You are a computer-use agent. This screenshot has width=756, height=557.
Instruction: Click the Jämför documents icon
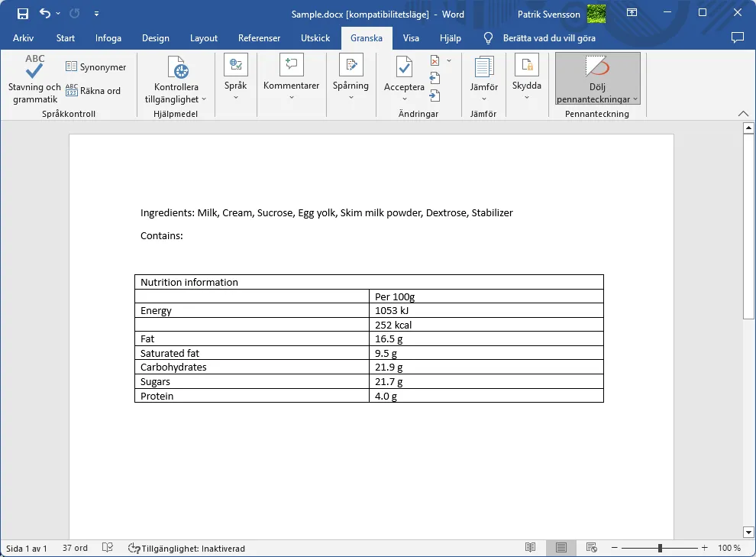point(483,67)
